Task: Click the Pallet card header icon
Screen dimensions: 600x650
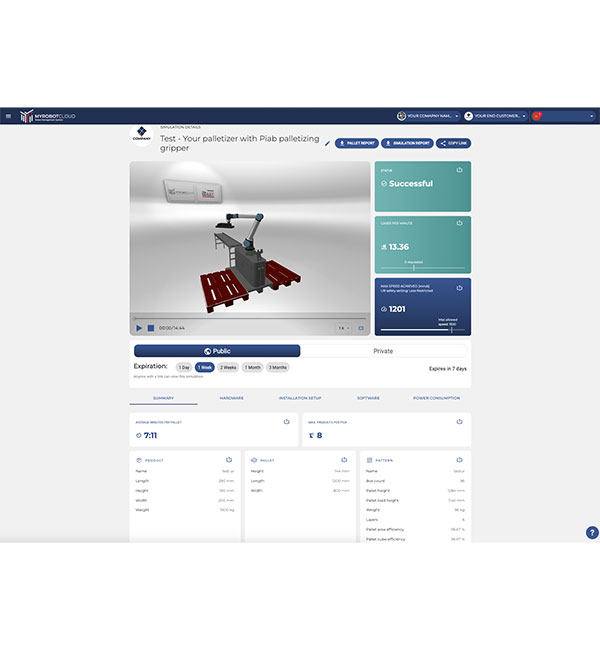Action: coord(254,460)
